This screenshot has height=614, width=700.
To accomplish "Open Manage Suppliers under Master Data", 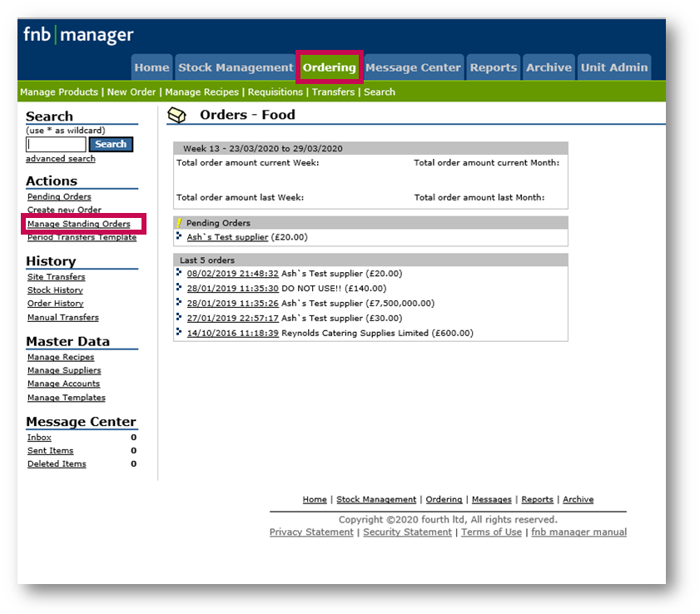I will coord(64,370).
